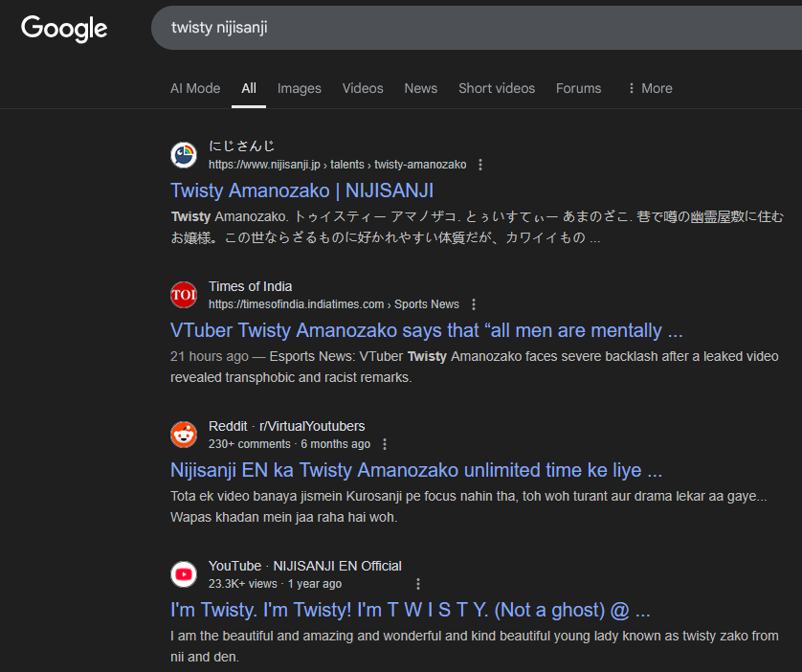Click the Times of India source name

[250, 286]
